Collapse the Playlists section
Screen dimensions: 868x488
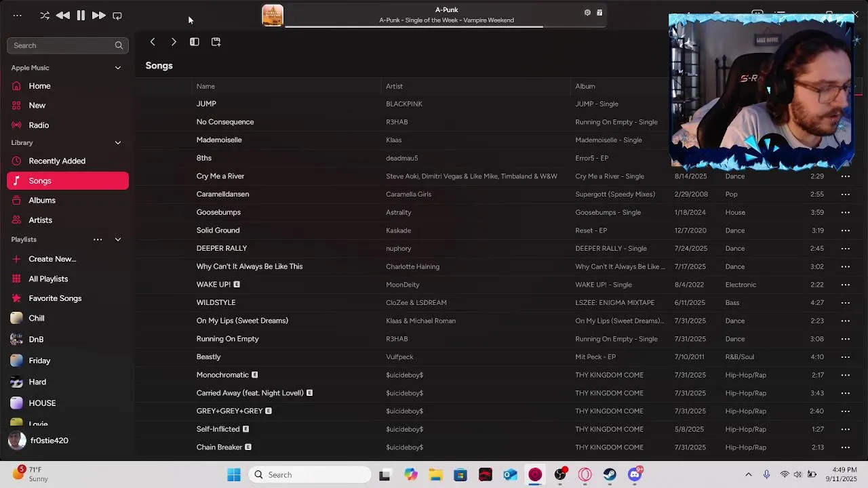[117, 240]
